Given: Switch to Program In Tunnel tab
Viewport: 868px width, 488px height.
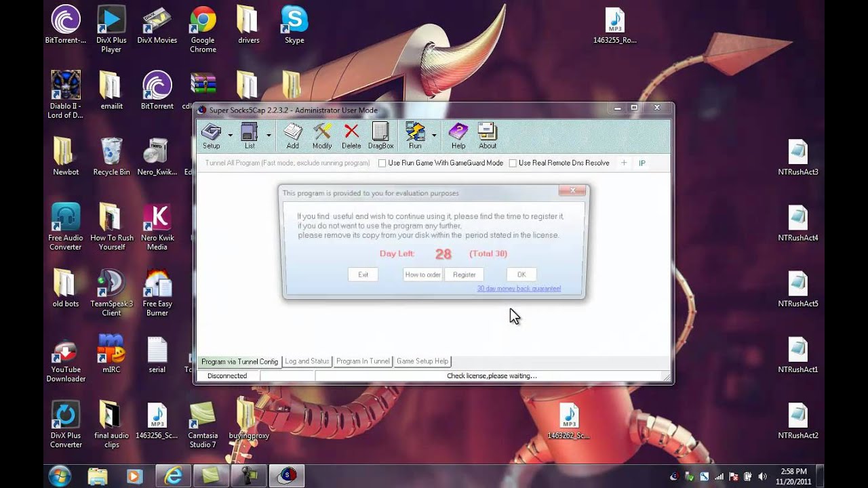Looking at the screenshot, I should coord(363,361).
